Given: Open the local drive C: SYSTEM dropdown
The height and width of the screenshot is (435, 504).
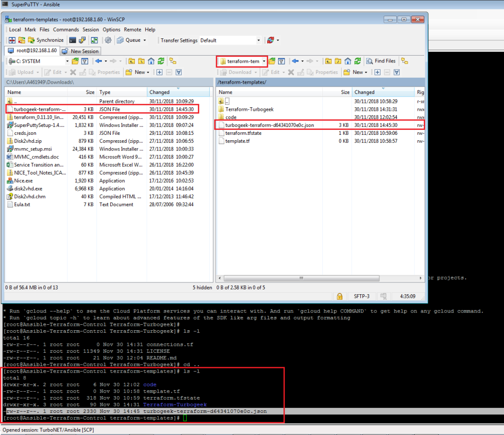Looking at the screenshot, I should click(67, 61).
